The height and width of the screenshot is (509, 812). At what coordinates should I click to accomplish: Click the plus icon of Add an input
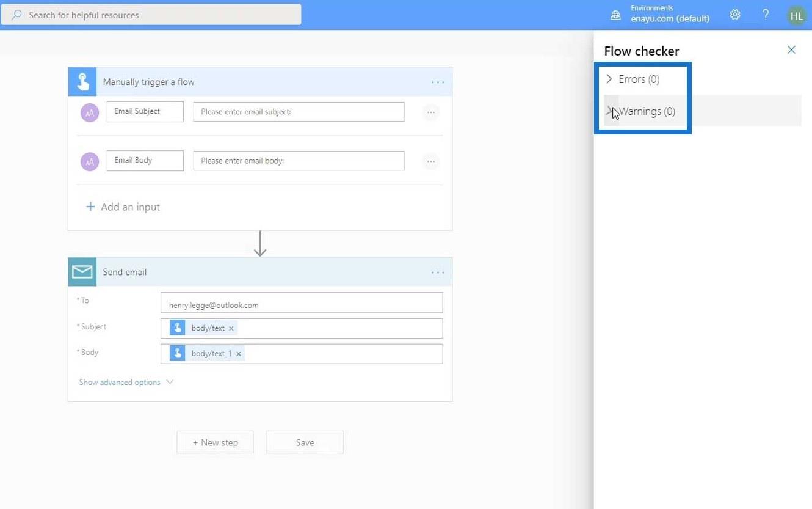(90, 207)
